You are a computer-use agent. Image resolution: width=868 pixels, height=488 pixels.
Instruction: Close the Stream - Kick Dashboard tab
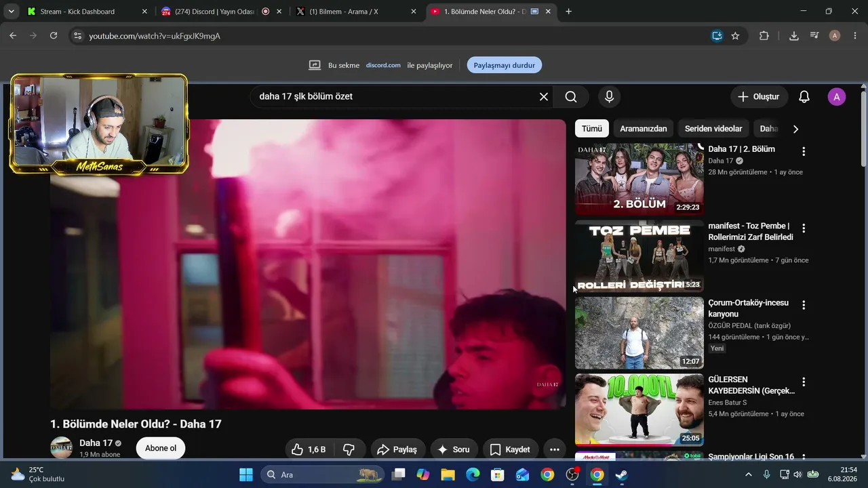(x=144, y=12)
